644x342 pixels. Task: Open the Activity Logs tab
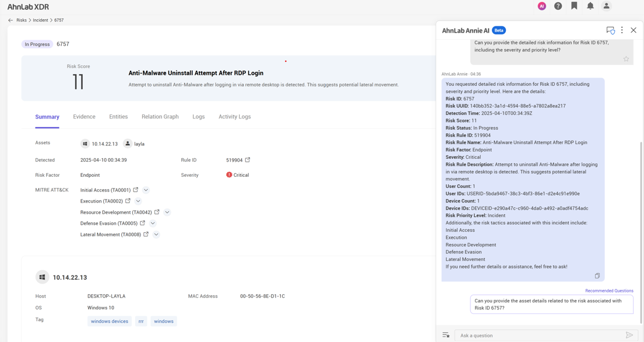(x=234, y=117)
